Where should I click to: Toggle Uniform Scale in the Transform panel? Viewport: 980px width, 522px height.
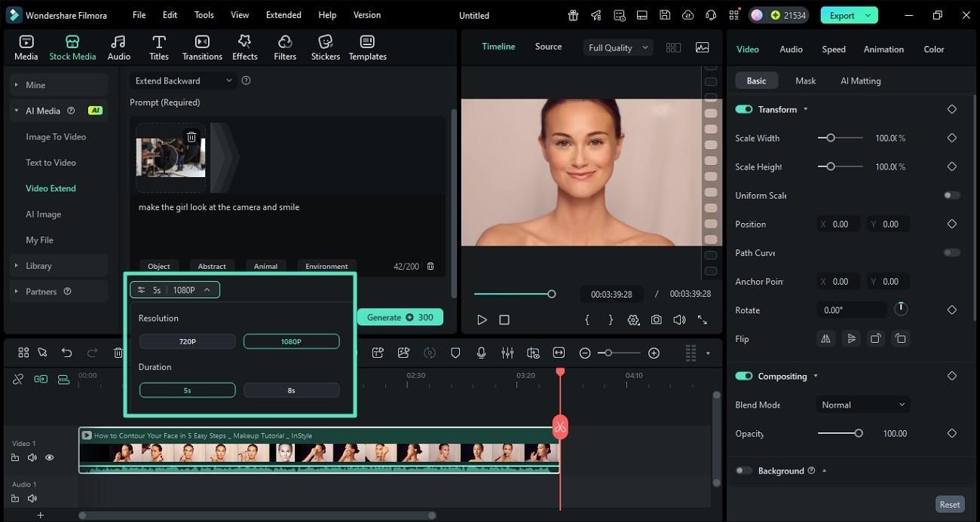(951, 195)
